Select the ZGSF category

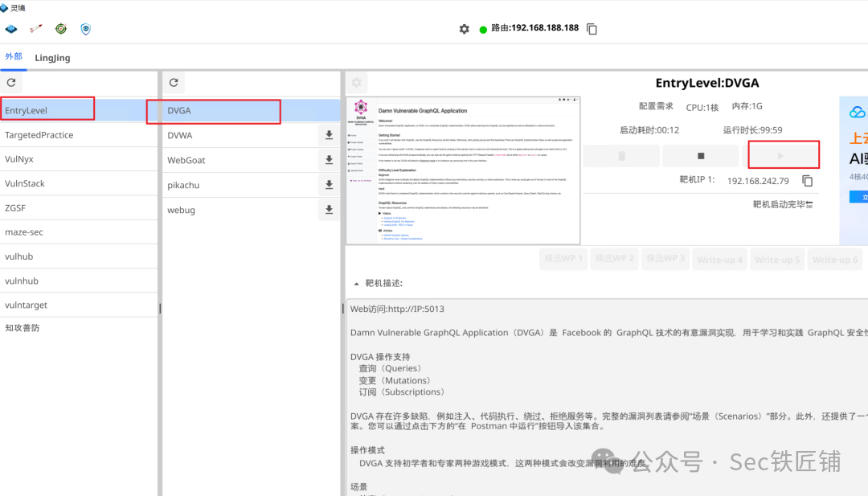(79, 207)
